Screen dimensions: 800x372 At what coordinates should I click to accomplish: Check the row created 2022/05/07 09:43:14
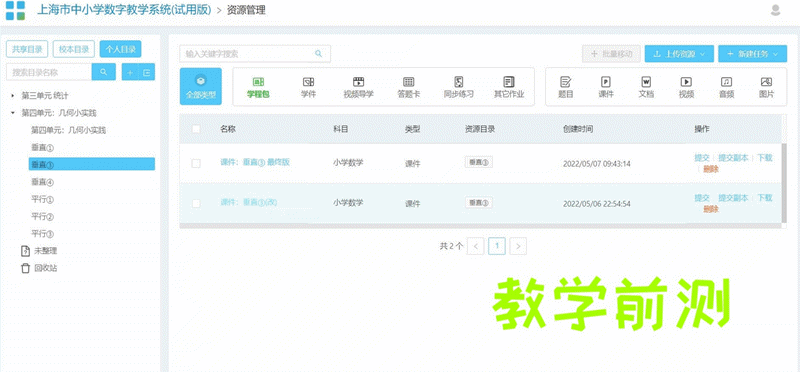click(196, 163)
